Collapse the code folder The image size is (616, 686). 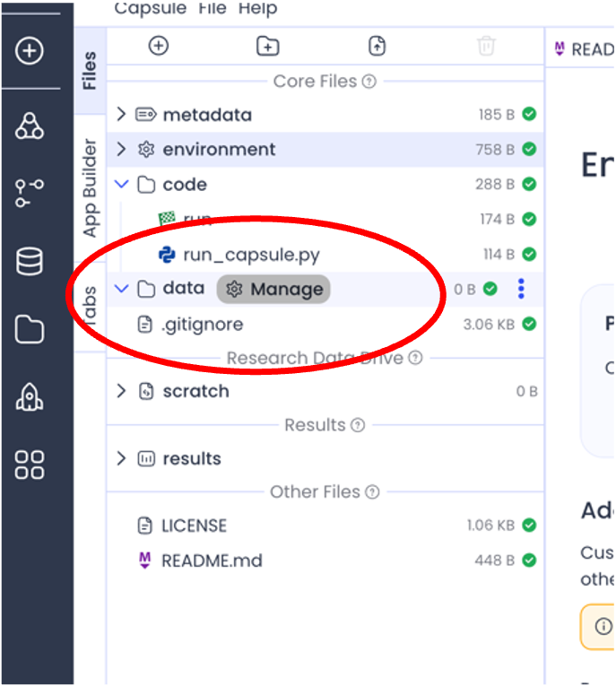click(122, 185)
